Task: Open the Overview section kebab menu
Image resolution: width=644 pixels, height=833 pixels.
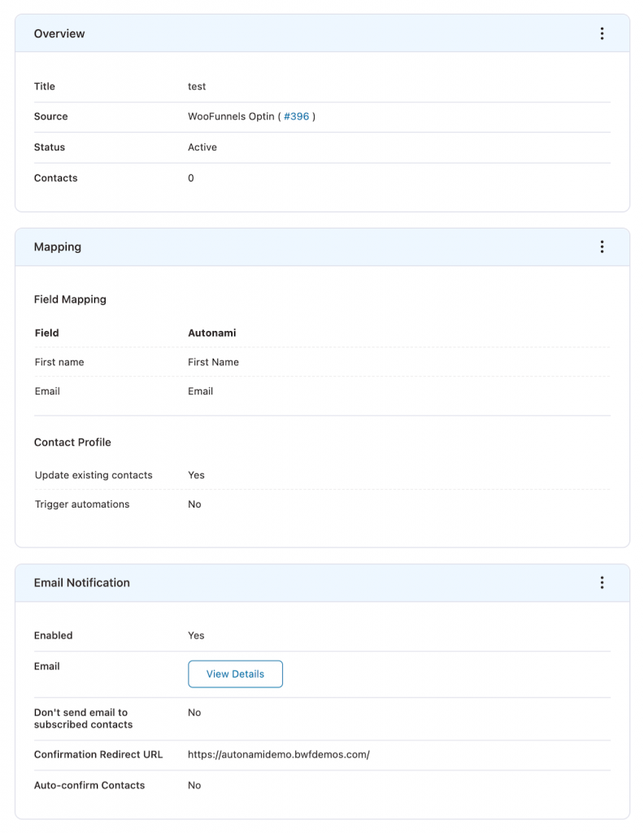Action: point(602,33)
